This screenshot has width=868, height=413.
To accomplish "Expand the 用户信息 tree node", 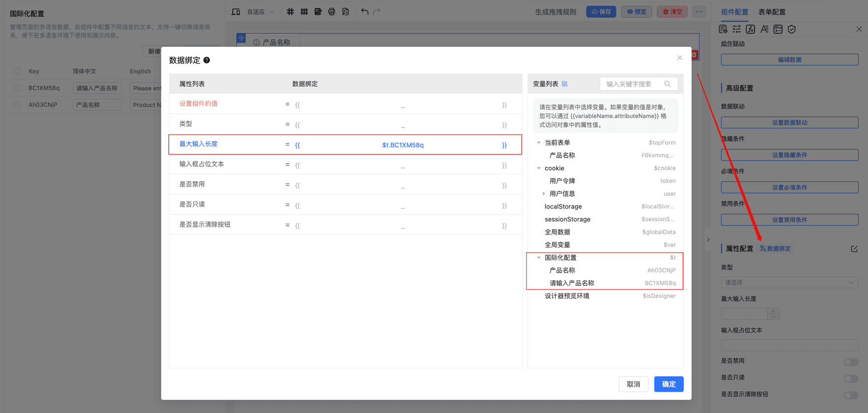I will [544, 194].
